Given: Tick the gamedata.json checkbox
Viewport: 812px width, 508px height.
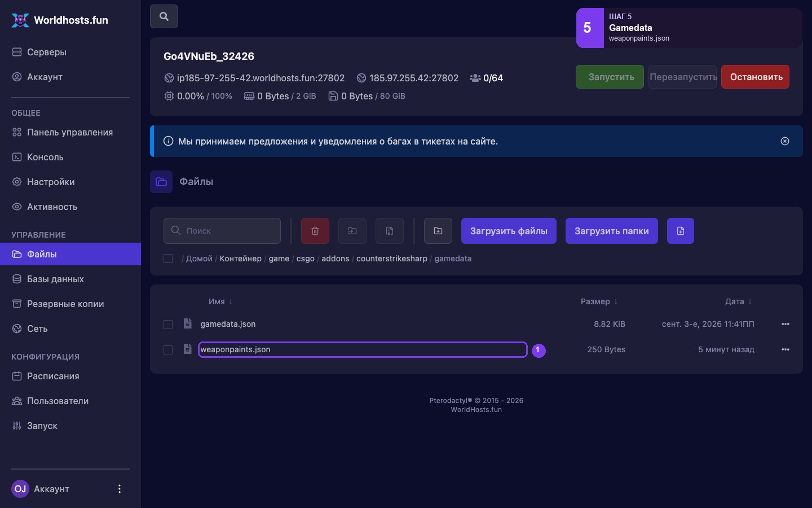Looking at the screenshot, I should 168,325.
